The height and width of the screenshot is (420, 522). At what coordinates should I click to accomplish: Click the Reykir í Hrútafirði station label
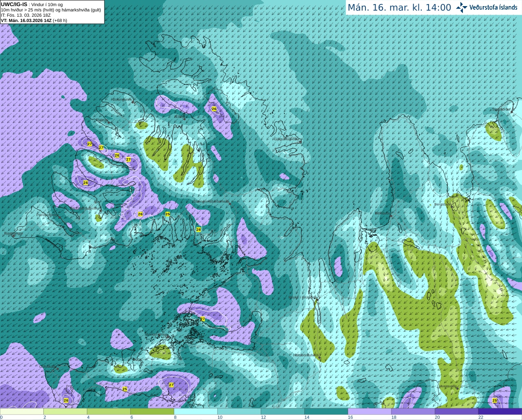coord(302,297)
